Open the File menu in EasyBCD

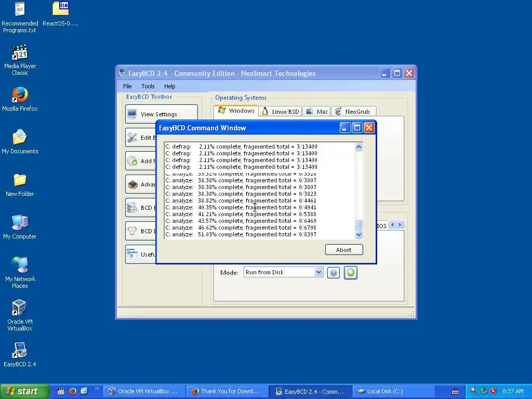(127, 86)
